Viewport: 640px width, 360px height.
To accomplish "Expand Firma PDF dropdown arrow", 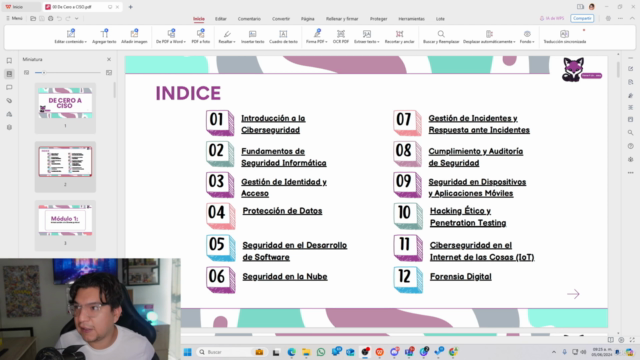I will (x=326, y=42).
